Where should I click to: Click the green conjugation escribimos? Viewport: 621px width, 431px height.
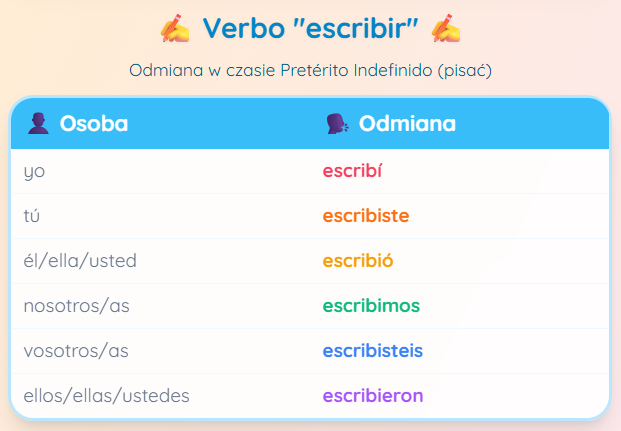click(371, 306)
